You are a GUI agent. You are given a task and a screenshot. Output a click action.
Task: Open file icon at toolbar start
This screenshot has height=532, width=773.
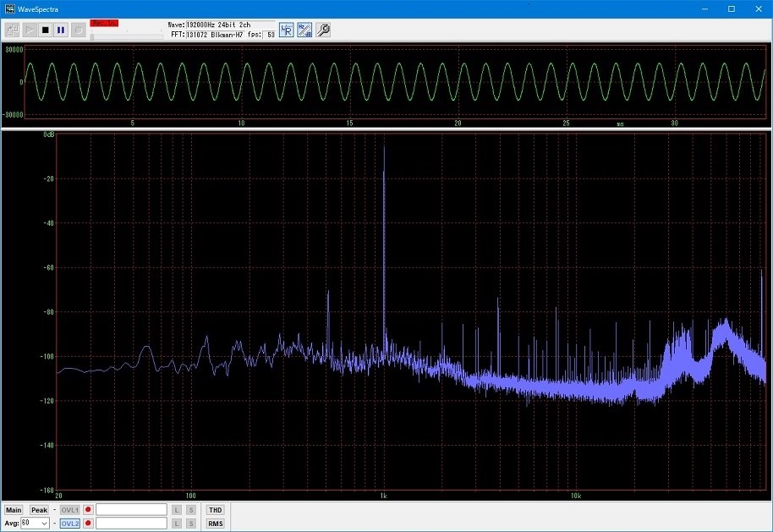[x=13, y=30]
